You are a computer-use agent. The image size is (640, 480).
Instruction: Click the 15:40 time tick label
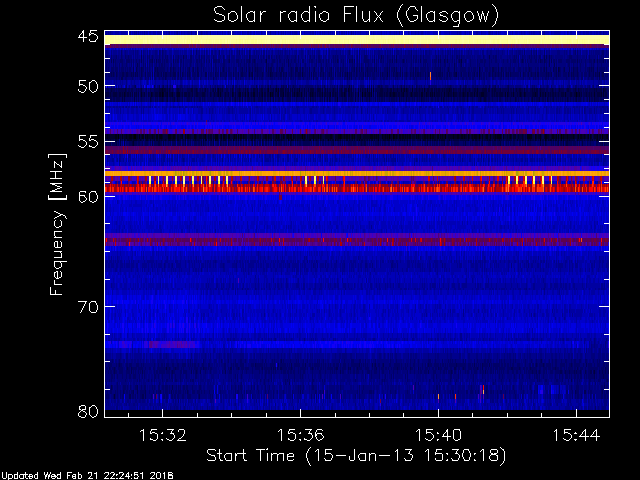coord(439,435)
